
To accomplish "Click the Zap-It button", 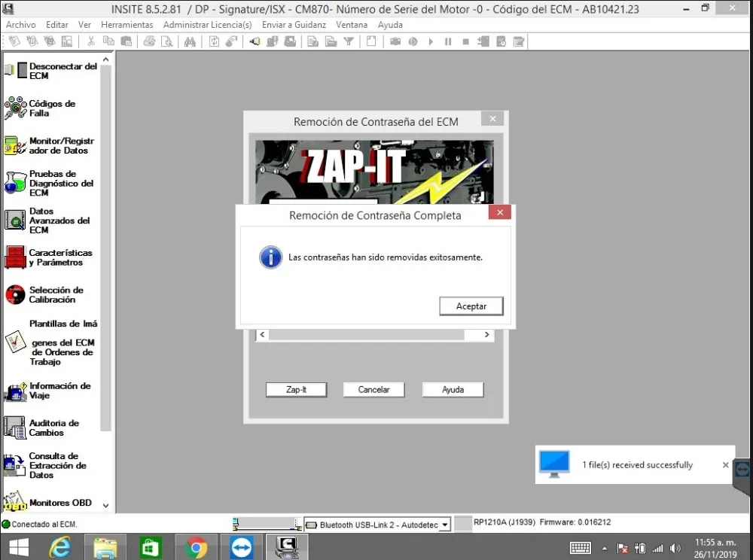I will (x=296, y=390).
